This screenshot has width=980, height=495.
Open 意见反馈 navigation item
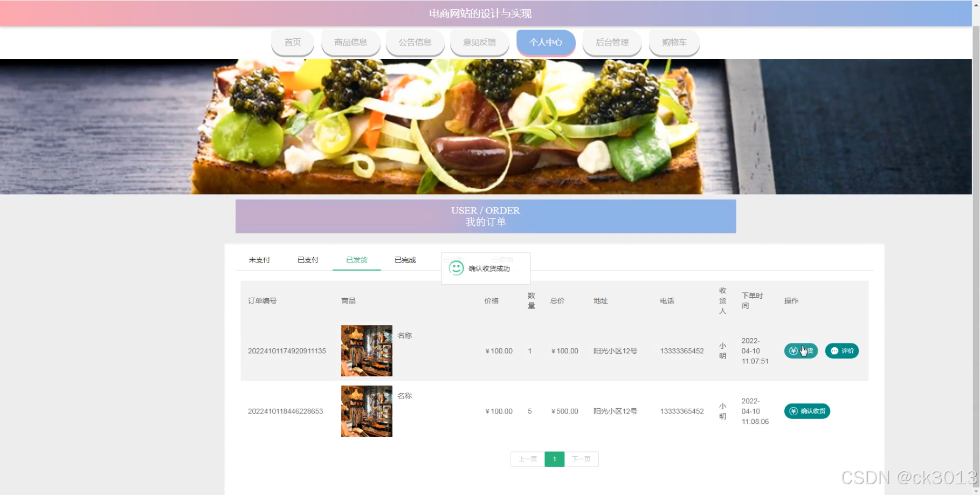pos(479,42)
